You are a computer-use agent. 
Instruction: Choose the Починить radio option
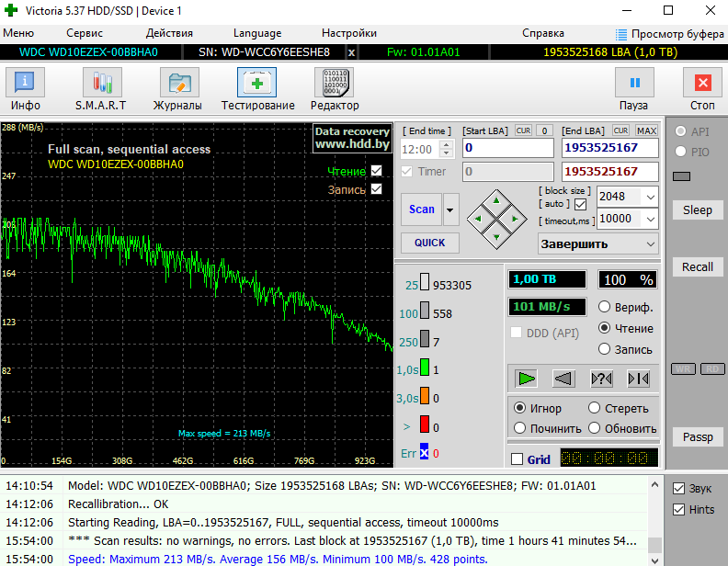coord(520,428)
